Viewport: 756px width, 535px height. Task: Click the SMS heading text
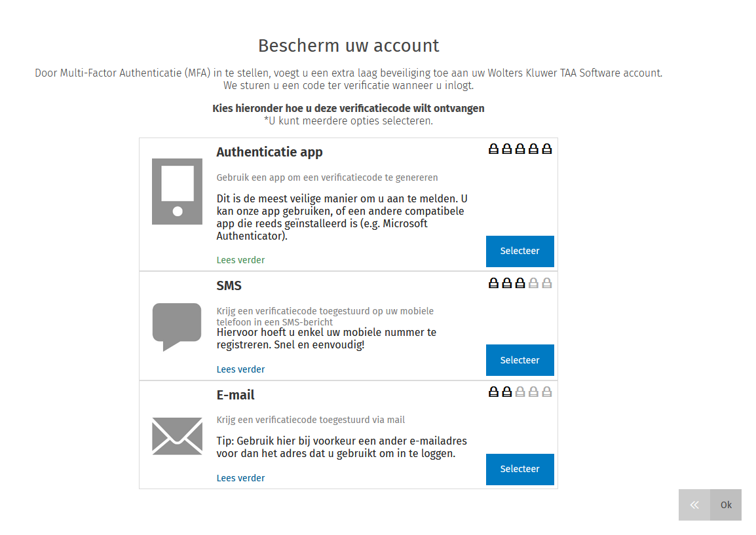point(229,286)
